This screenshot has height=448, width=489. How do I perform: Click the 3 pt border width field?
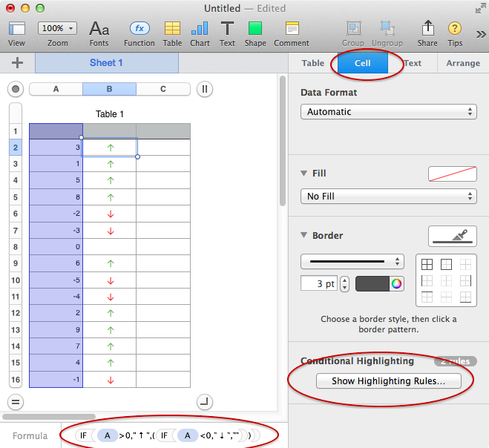(319, 283)
